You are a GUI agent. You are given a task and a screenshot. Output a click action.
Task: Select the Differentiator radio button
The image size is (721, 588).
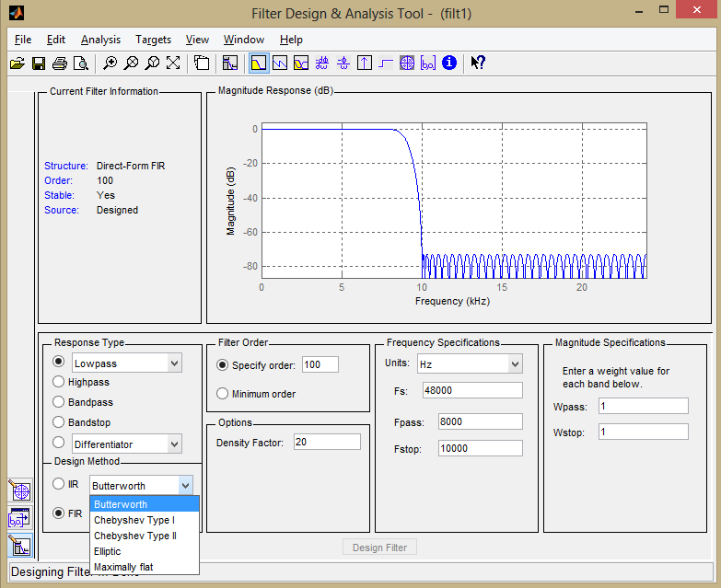pos(58,443)
